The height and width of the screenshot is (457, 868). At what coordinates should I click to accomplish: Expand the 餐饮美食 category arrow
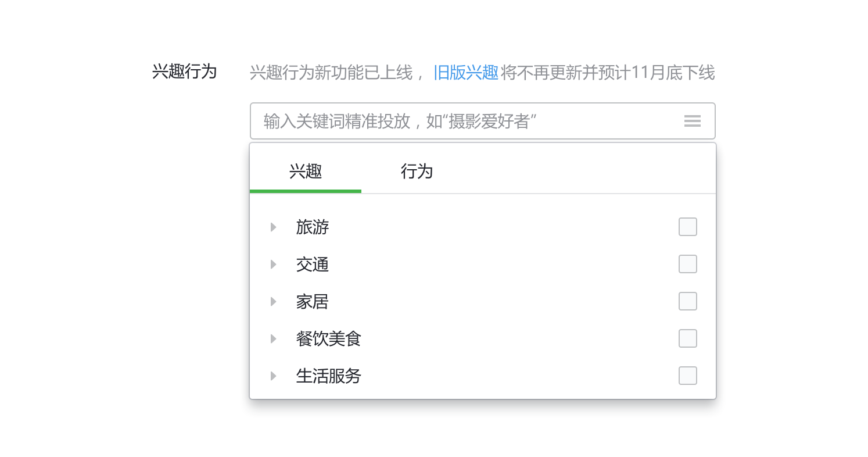click(x=273, y=338)
